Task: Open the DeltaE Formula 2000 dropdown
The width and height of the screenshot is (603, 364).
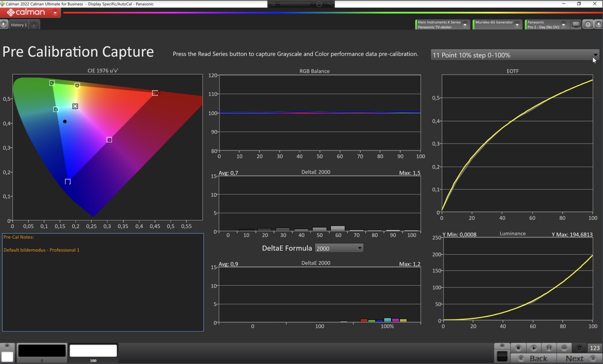Action: point(339,248)
